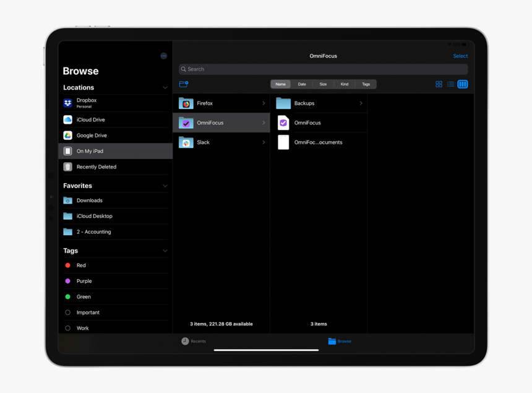Click the search magnifier icon
Screen dimensions: 532x393
[x=184, y=69]
